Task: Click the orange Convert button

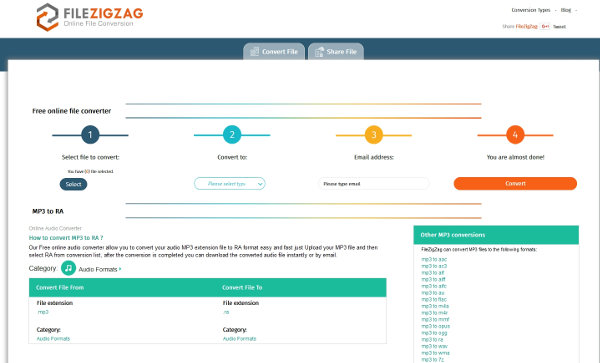Action: coord(515,184)
